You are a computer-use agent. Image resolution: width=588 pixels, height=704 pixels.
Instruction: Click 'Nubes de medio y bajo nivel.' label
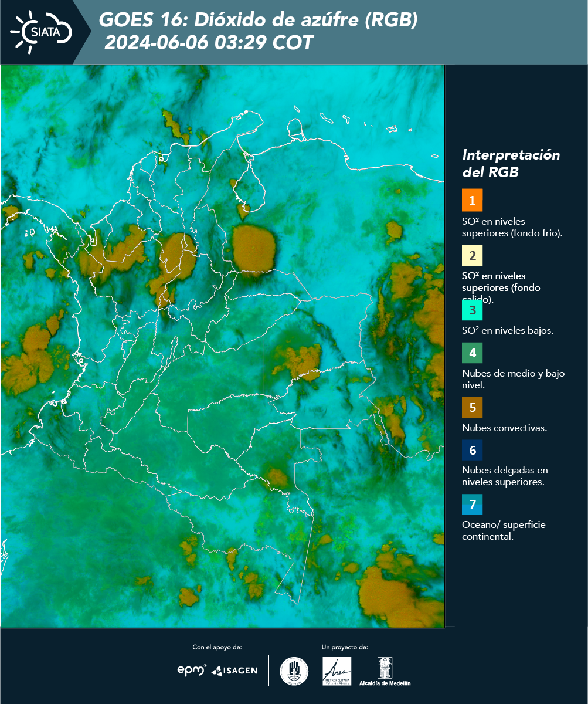coord(513,379)
